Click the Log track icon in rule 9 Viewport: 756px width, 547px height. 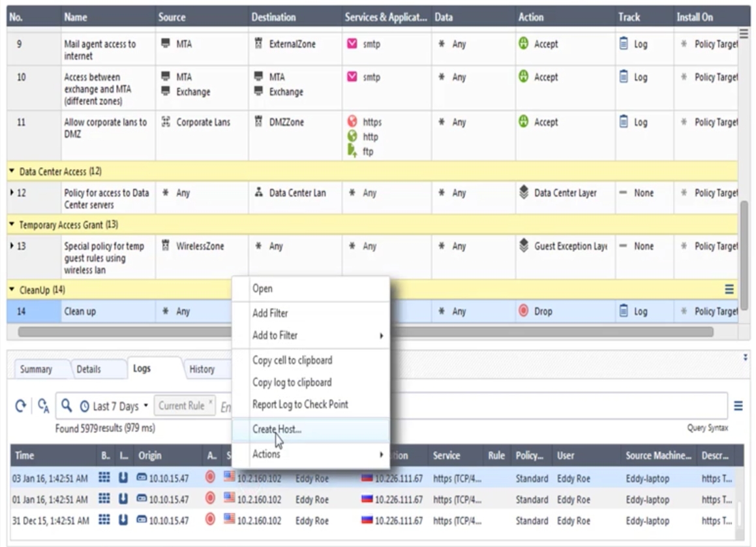(x=623, y=44)
